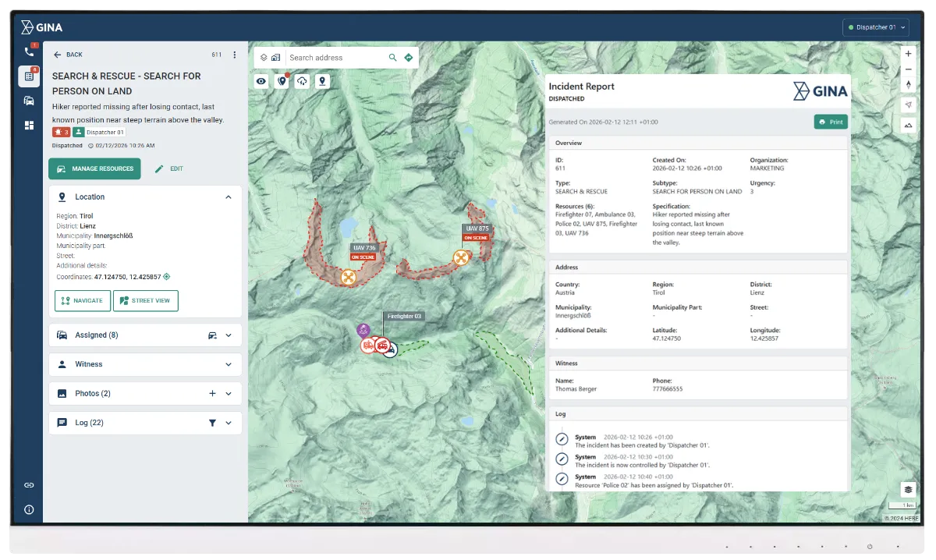
Task: Reset map orientation with the compass icon
Action: point(908,84)
